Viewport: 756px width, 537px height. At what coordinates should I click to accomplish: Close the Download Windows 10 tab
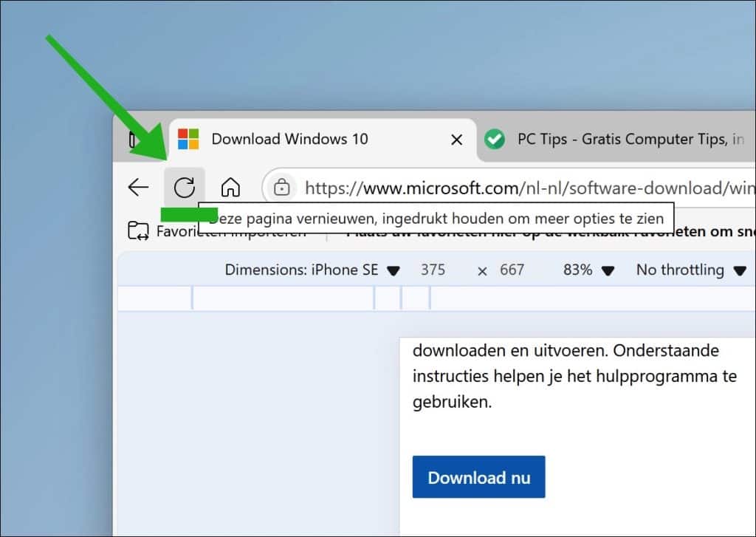pyautogui.click(x=456, y=140)
